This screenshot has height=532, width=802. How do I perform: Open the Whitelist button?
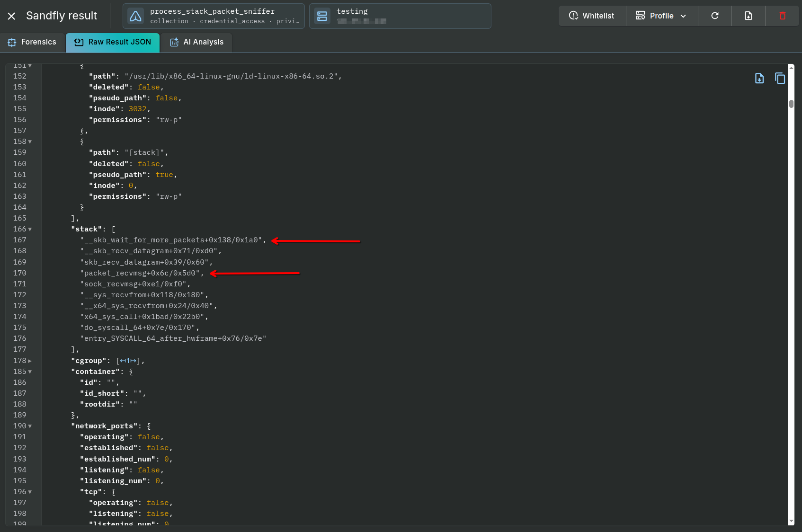(x=592, y=16)
